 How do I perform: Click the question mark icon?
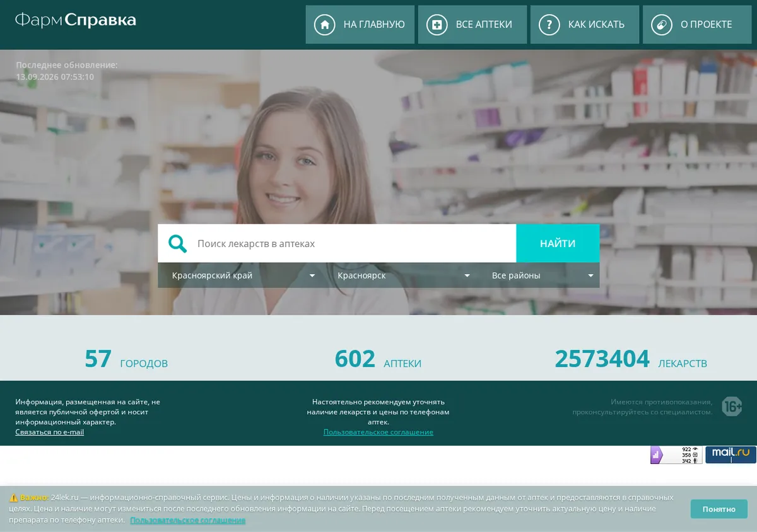pyautogui.click(x=549, y=25)
